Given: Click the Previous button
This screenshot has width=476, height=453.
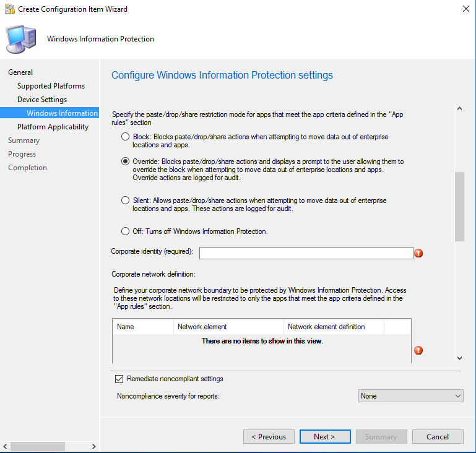Looking at the screenshot, I should click(x=269, y=437).
